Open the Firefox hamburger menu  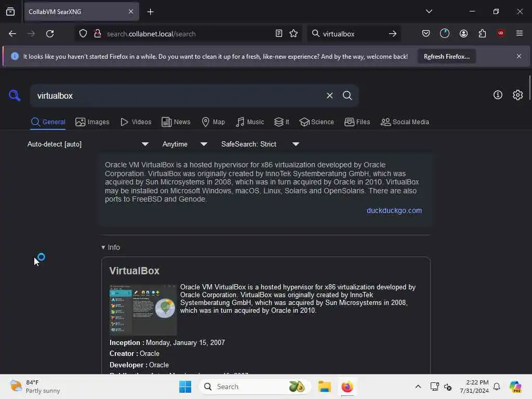(x=520, y=33)
